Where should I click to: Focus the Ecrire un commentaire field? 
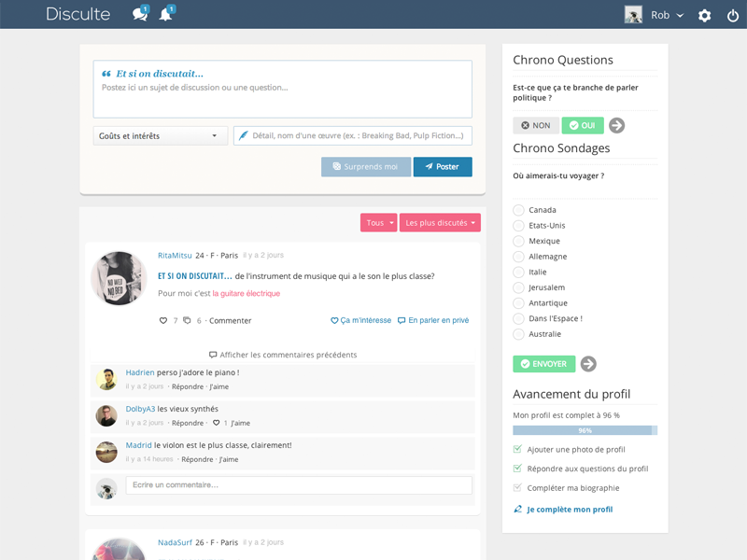(x=299, y=485)
